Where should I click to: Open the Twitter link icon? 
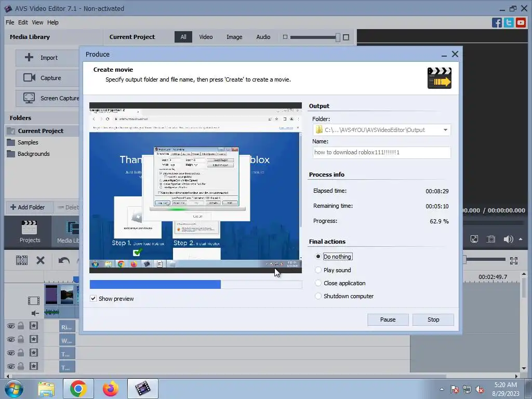point(509,23)
